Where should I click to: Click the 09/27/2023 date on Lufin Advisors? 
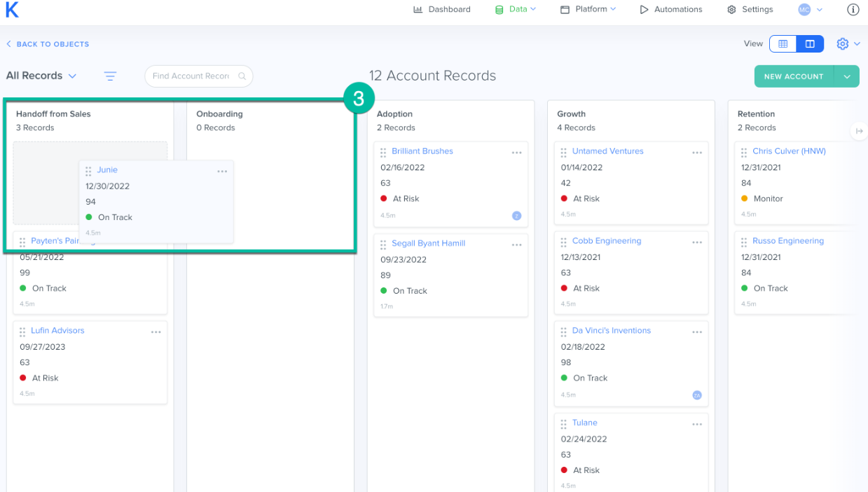coord(41,347)
